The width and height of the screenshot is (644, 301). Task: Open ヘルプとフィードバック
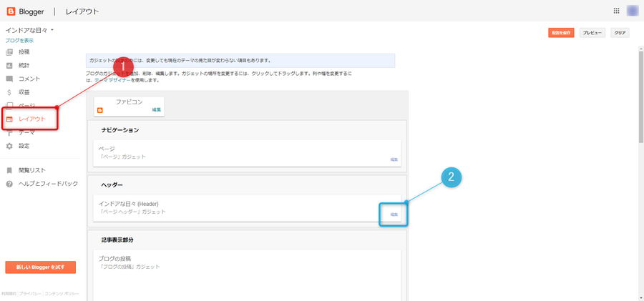[48, 184]
